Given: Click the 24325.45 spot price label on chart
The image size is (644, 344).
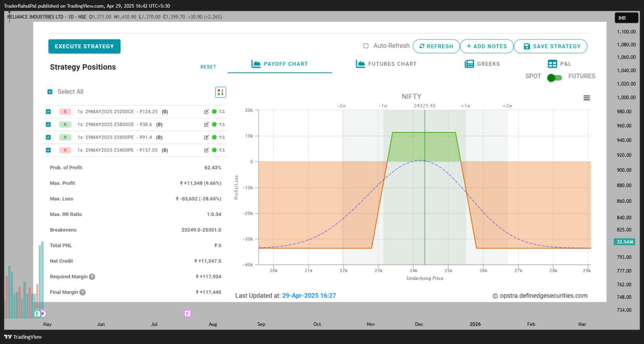Looking at the screenshot, I should [425, 106].
